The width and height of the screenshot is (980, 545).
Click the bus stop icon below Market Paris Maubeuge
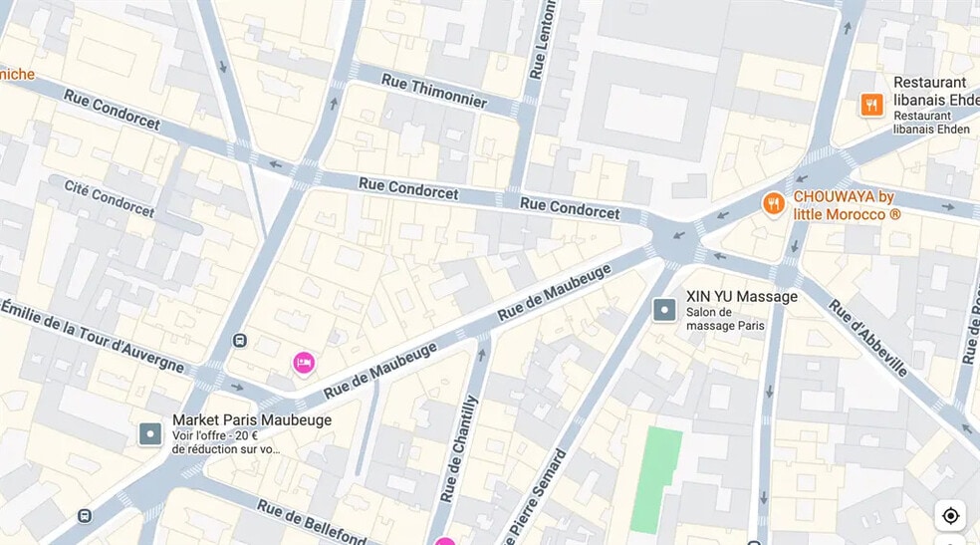tap(85, 516)
